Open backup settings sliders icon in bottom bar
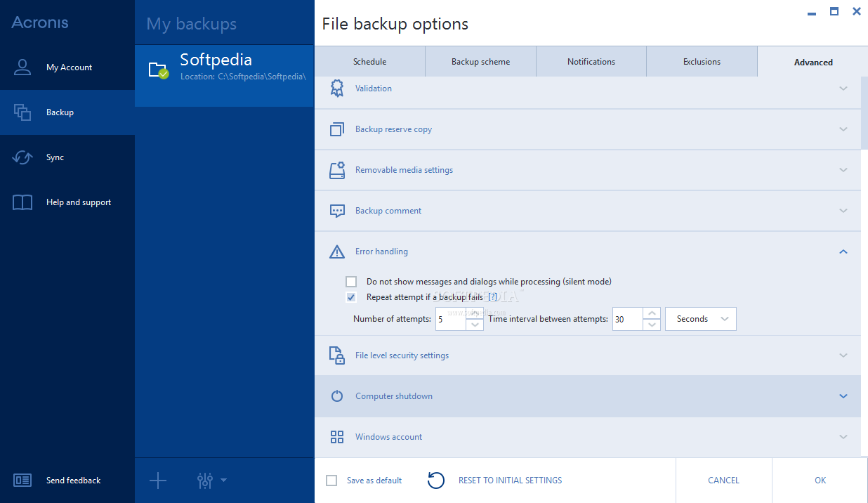 click(205, 481)
